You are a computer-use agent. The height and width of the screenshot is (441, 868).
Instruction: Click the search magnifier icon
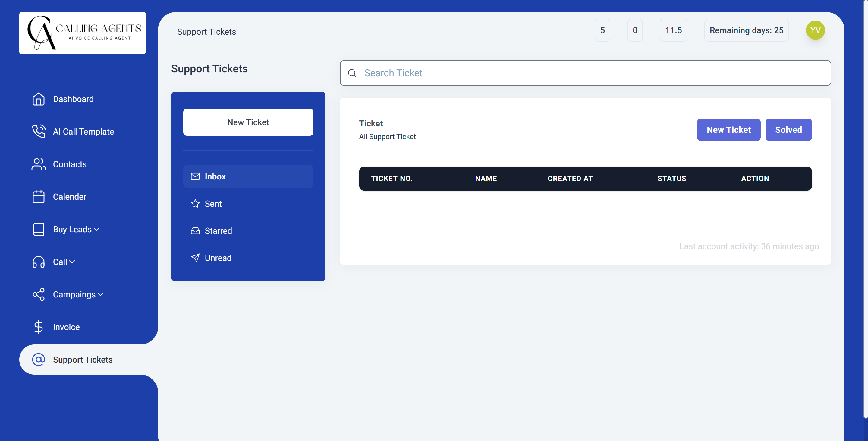[x=352, y=73]
